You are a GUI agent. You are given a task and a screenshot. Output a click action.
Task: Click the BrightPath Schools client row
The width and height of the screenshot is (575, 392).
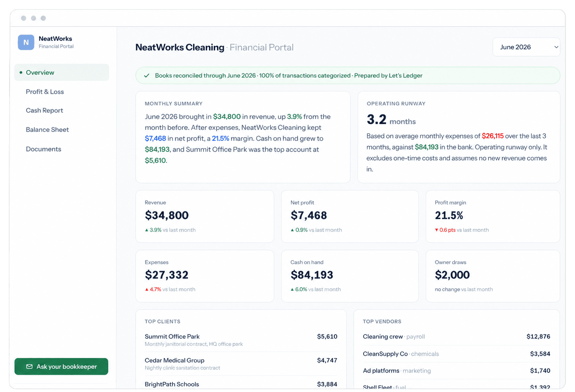point(241,384)
